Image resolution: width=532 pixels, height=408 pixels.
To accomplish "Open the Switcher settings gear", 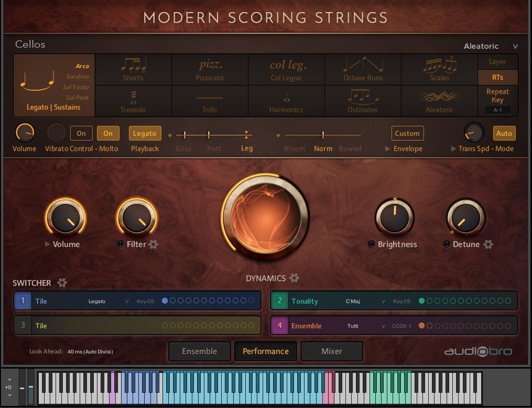I will tap(62, 282).
